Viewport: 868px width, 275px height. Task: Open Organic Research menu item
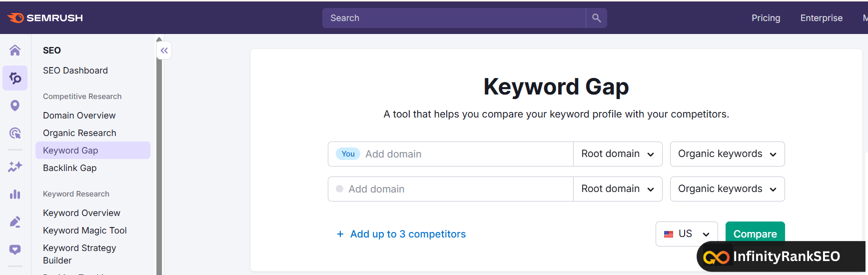click(79, 133)
